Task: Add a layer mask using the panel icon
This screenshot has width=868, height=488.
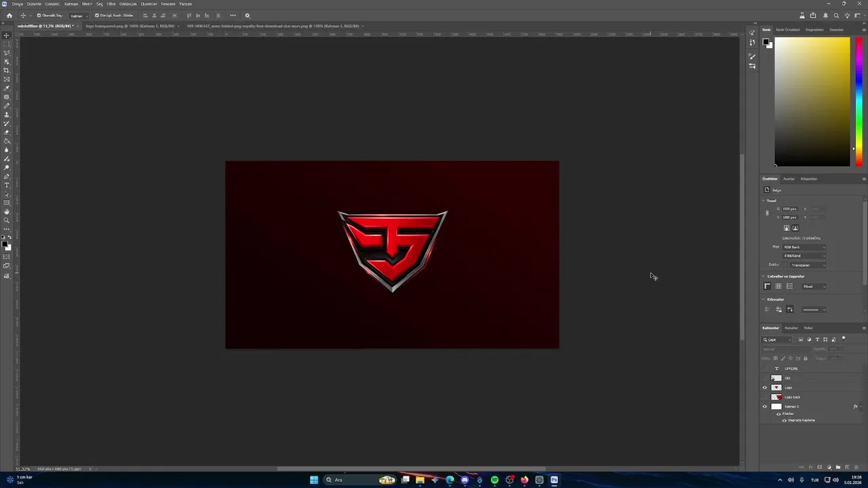Action: tap(819, 467)
